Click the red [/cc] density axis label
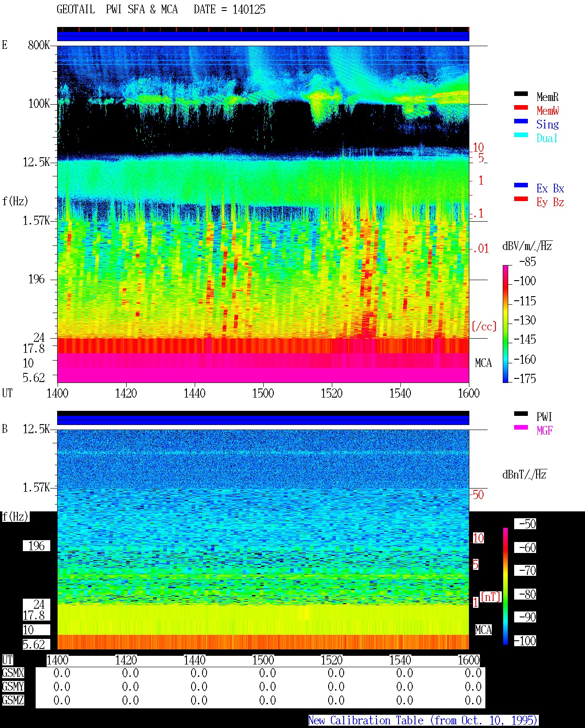This screenshot has height=728, width=585. point(484,326)
